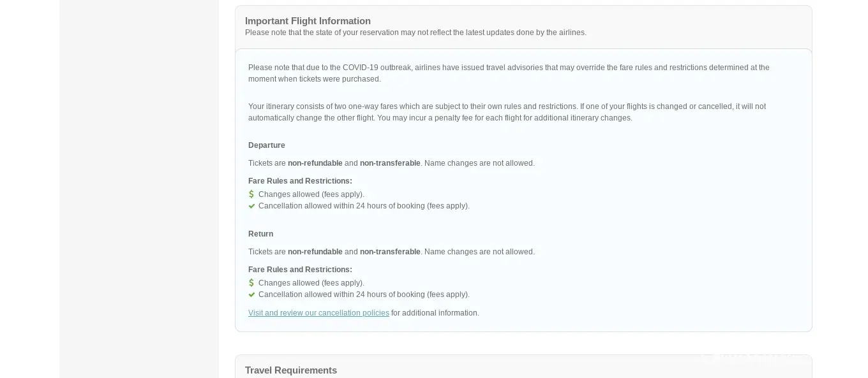The image size is (868, 378).
Task: Click the two one-way fares notice paragraph
Action: (507, 112)
